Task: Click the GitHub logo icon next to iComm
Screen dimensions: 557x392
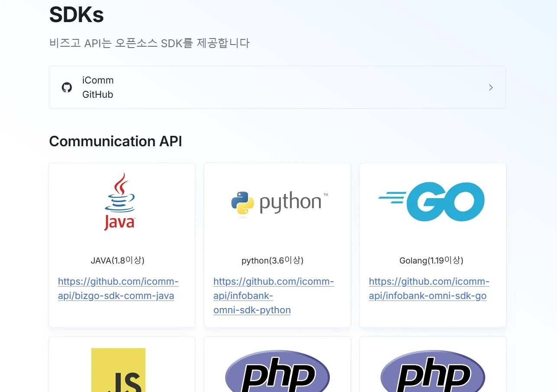Action: pos(66,87)
